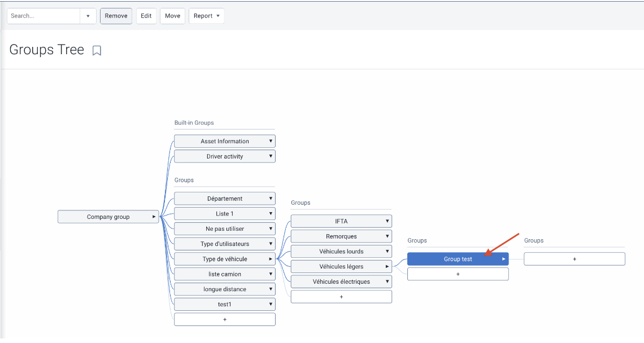644x343 pixels.
Task: Open the search box dropdown arrow
Action: click(88, 16)
